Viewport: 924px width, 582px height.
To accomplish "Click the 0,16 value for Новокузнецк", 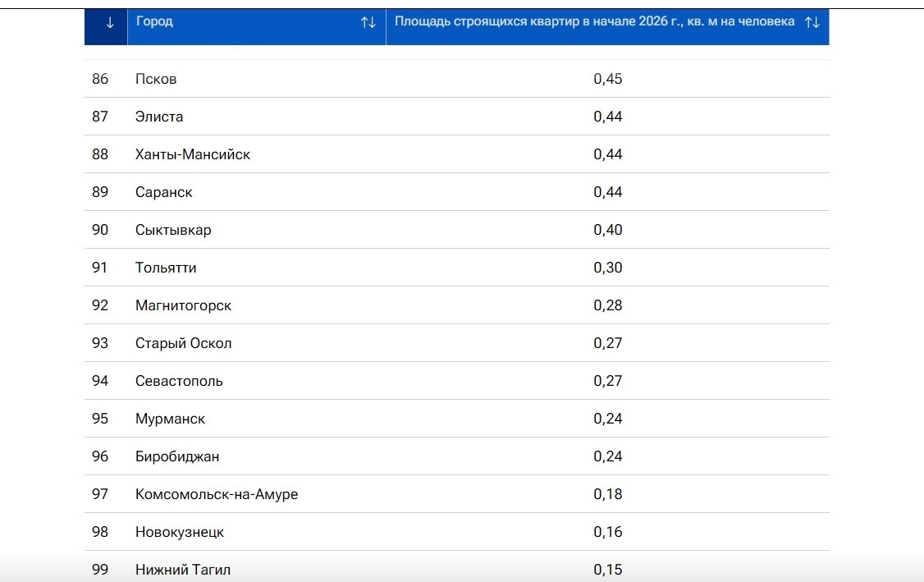I will click(607, 532).
